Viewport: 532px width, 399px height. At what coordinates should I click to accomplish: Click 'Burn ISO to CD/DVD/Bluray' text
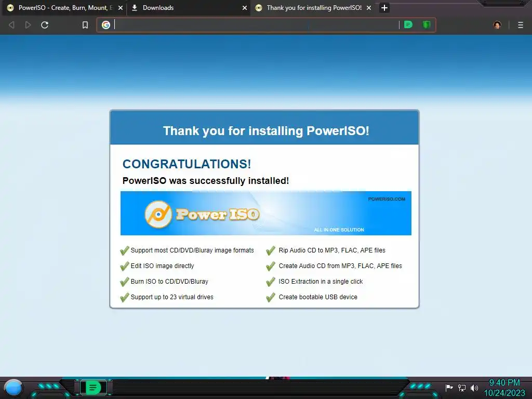[x=169, y=282]
